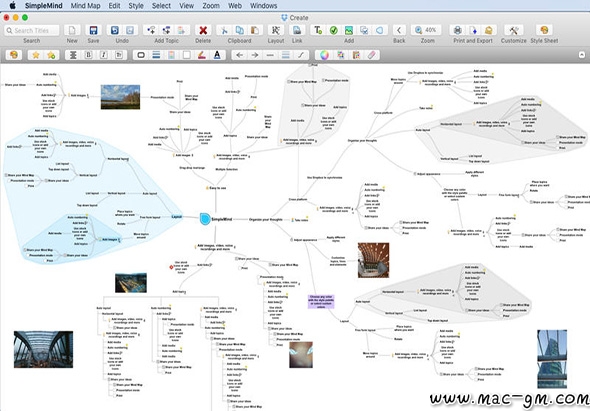Open the line thickness options icon
Image resolution: width=590 pixels, height=411 pixels.
pos(286,55)
